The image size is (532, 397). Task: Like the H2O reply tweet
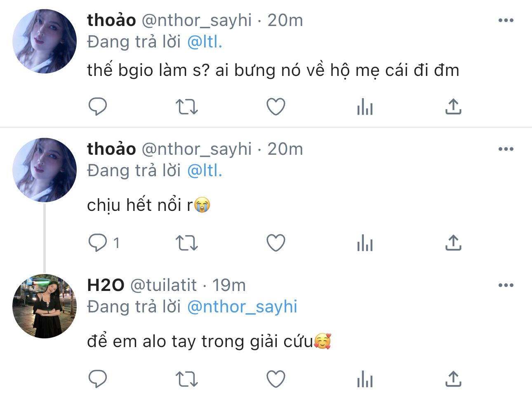click(x=276, y=379)
